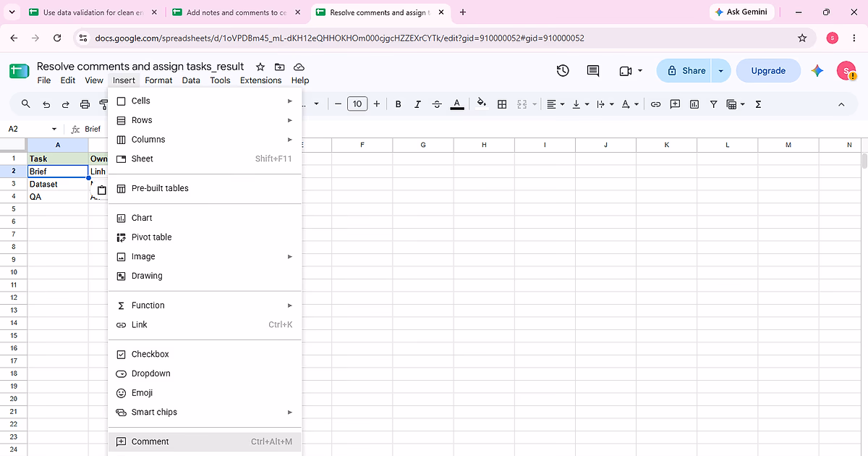Open the comments history icon
Screen dimensions: 868x456
(593, 70)
